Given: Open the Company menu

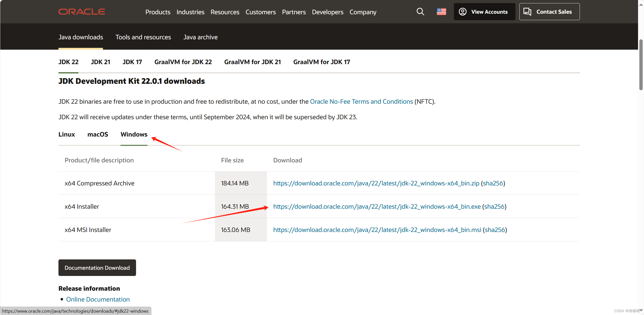Looking at the screenshot, I should point(363,12).
